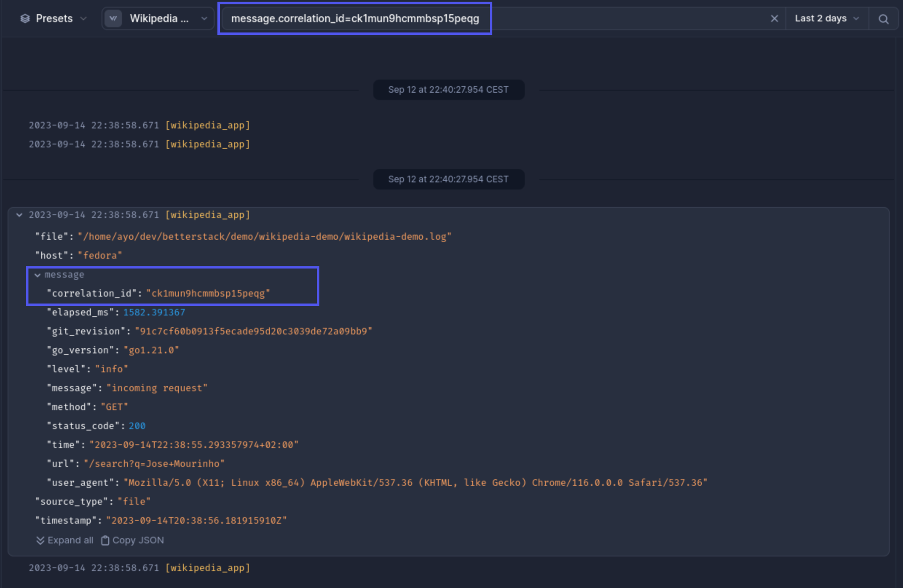Screen dimensions: 903x588
Task: Open the bottom wikipedia_app log line
Action: pos(139,568)
